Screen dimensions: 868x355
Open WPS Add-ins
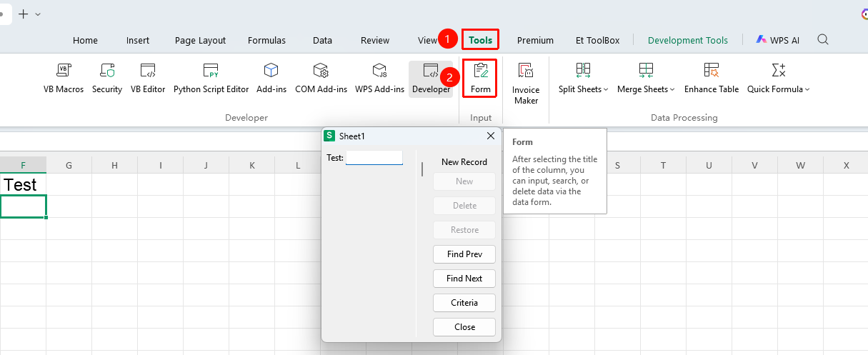pyautogui.click(x=379, y=78)
